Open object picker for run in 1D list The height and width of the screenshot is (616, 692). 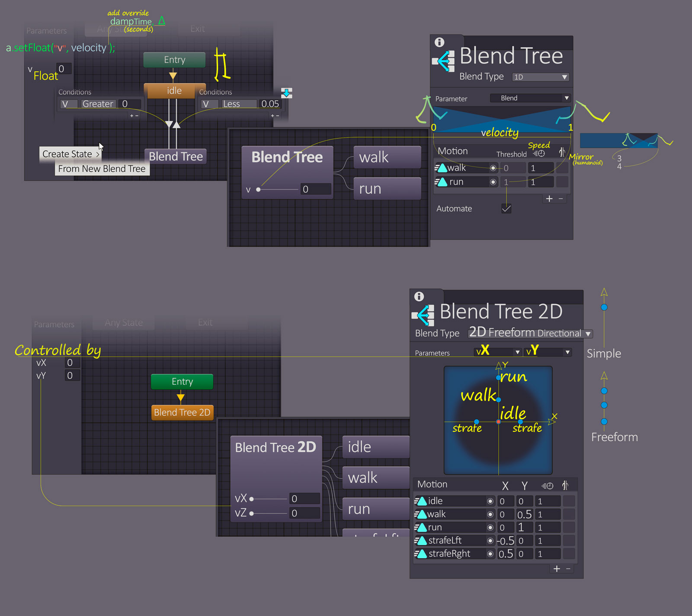click(493, 182)
